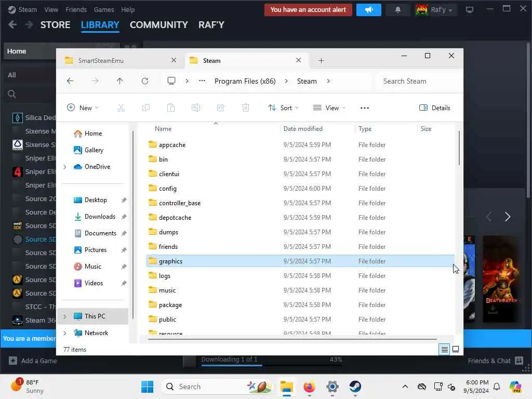Click the horizontal scrollbar under file list
This screenshot has height=399, width=532.
pos(292,339)
